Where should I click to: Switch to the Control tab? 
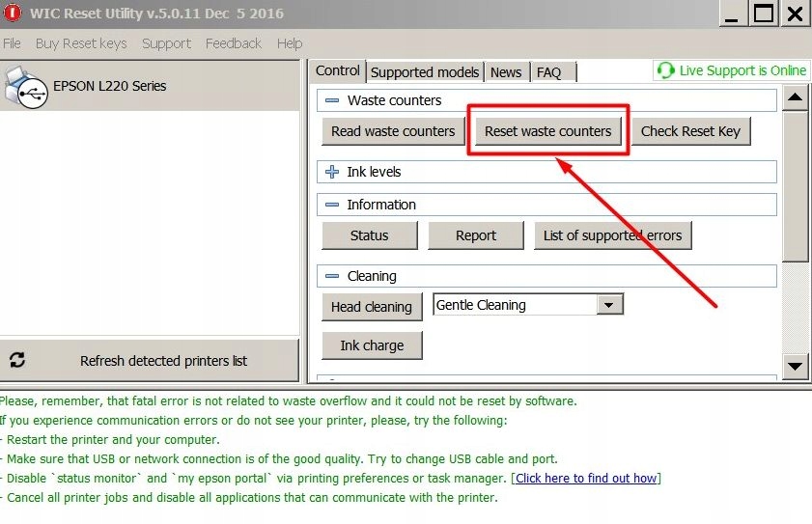coord(338,70)
